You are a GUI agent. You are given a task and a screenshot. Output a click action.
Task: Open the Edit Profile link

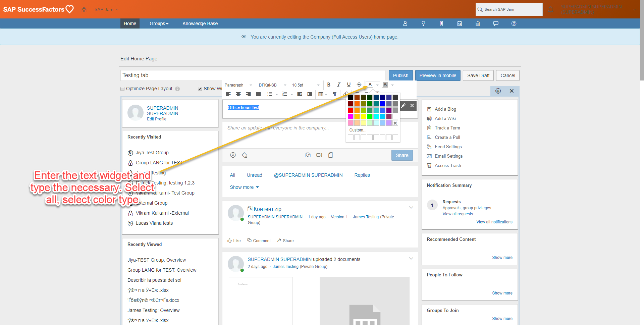(157, 119)
